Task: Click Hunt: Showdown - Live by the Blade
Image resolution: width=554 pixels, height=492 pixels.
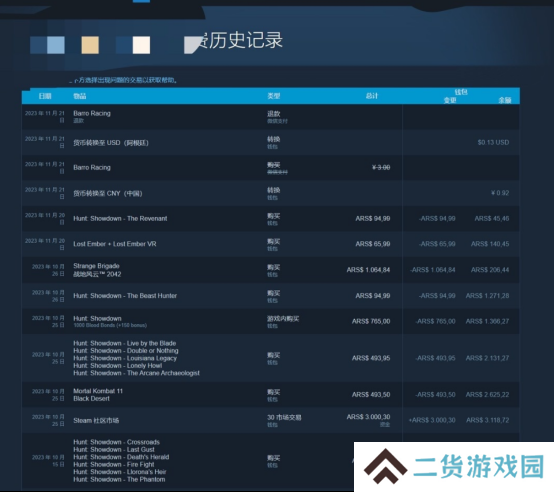Action: 124,343
